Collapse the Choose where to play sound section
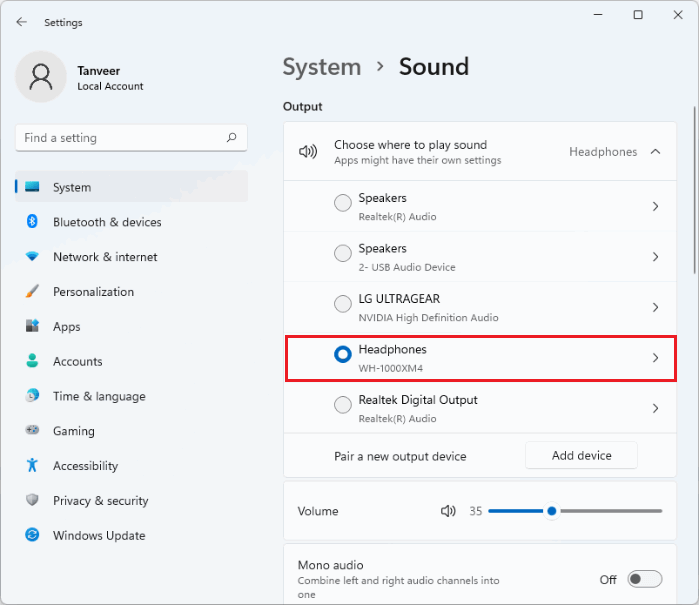Screen dimensions: 699x605 pos(655,152)
